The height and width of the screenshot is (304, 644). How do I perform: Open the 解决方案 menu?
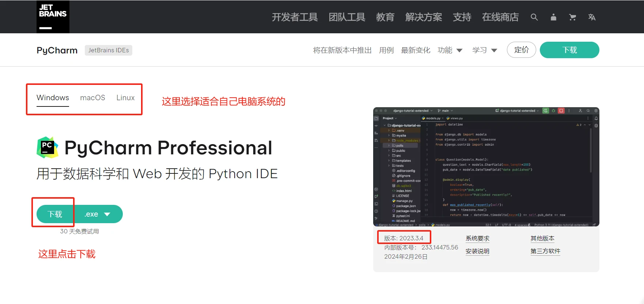pos(424,17)
